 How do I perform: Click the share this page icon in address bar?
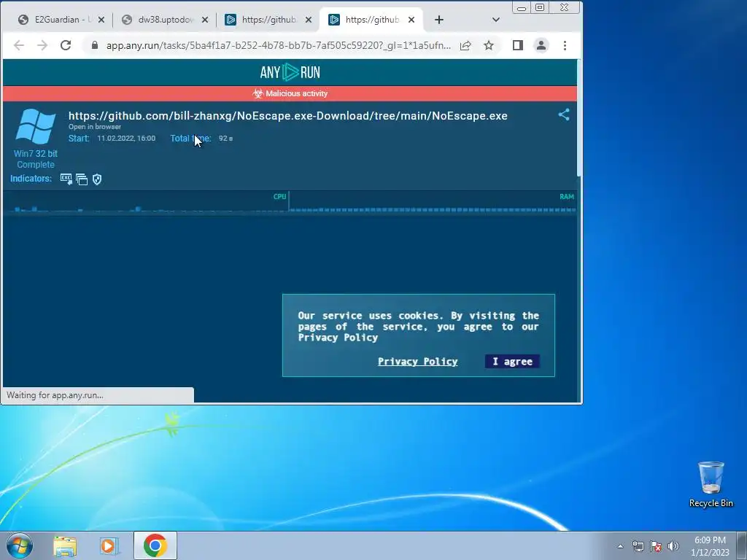coord(465,45)
